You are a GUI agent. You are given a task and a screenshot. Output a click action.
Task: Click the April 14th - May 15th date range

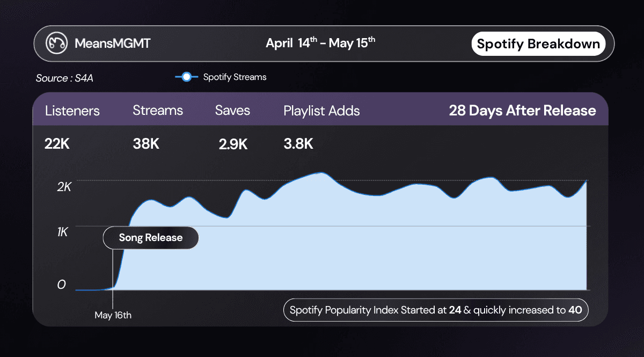point(320,43)
